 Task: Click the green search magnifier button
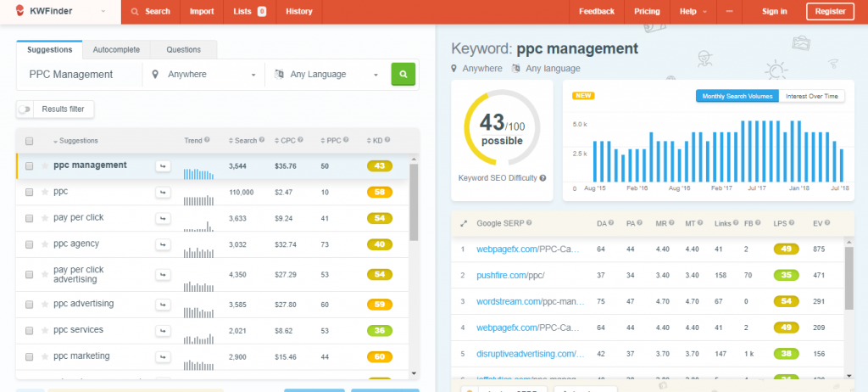pos(403,74)
